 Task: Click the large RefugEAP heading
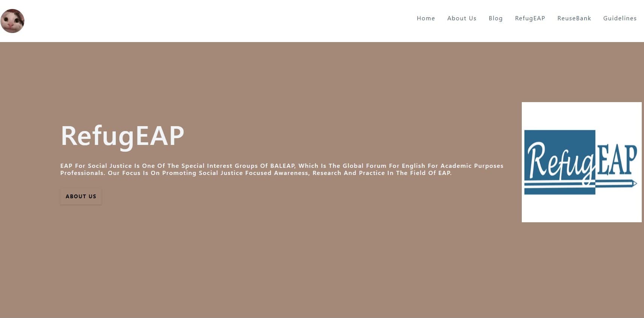point(122,136)
